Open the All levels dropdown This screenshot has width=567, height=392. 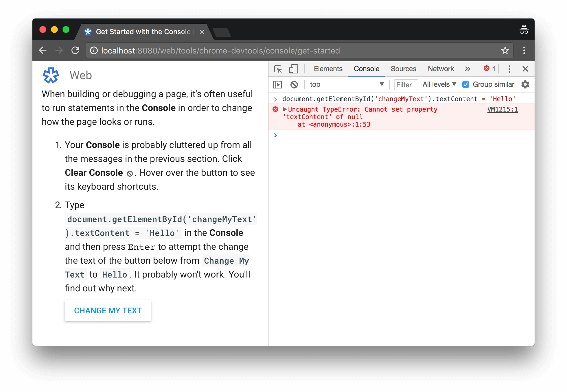point(439,84)
